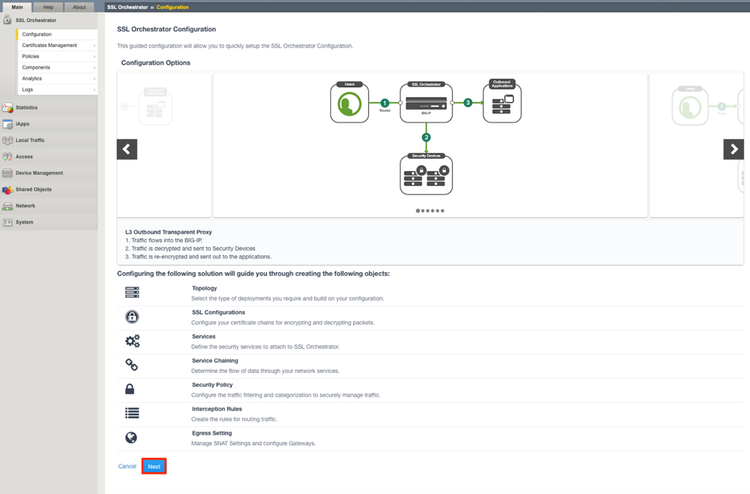
Task: Click the L3 Outbound Transparent Proxy title
Action: [x=168, y=232]
